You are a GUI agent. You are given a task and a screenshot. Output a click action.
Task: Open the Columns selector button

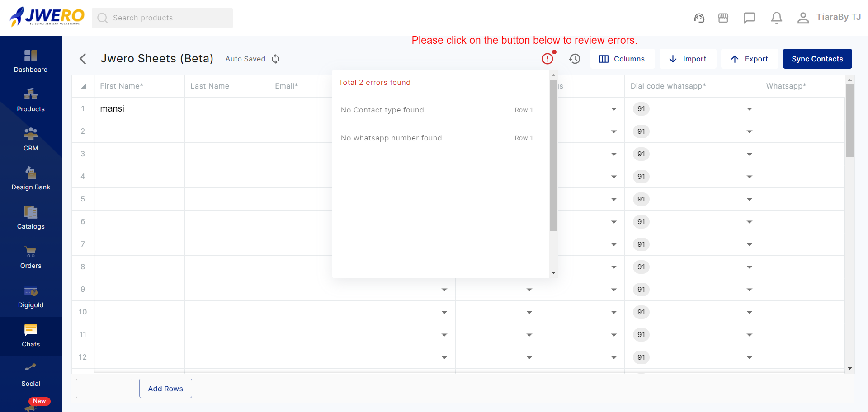pos(622,59)
